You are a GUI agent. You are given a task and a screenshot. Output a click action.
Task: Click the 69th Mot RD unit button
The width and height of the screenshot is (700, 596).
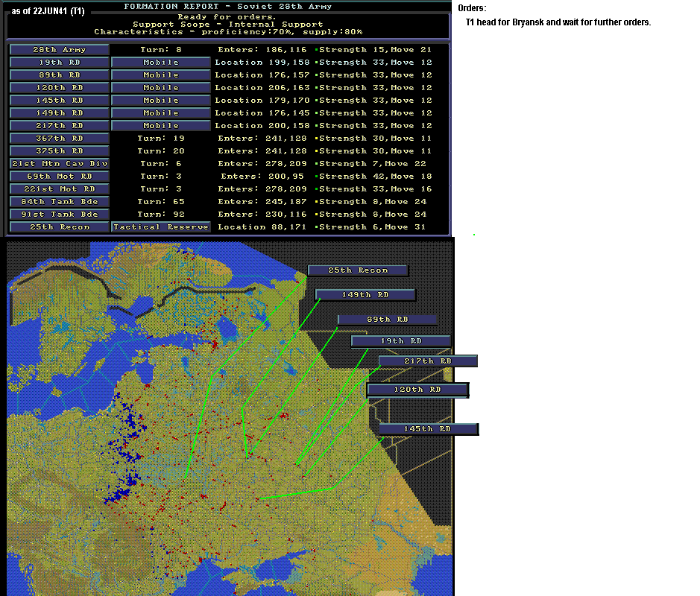(60, 177)
